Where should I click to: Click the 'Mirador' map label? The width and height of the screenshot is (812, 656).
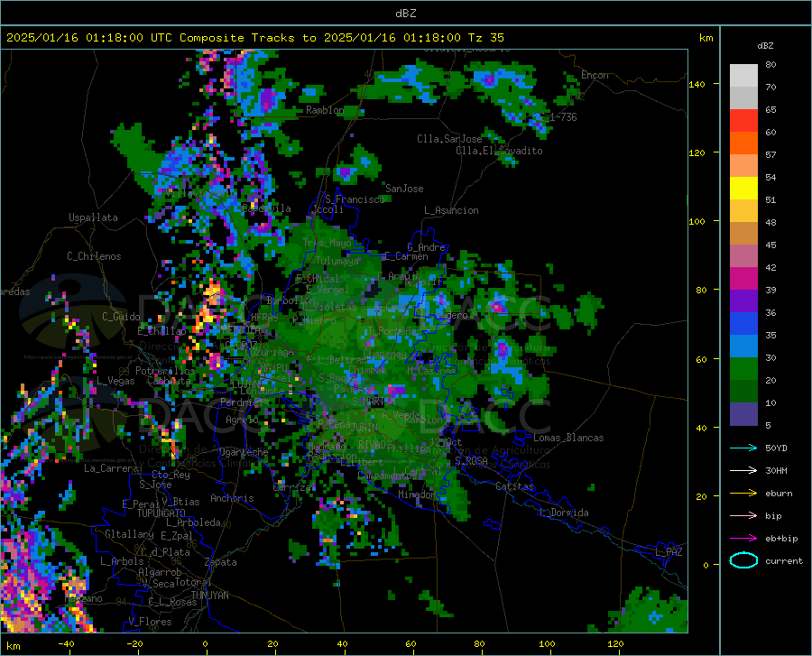[416, 494]
